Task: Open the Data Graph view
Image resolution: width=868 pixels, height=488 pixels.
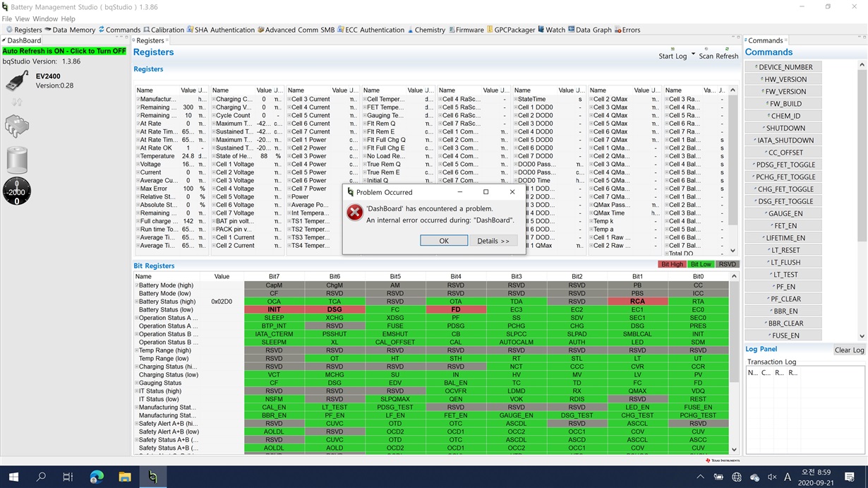Action: (x=589, y=30)
